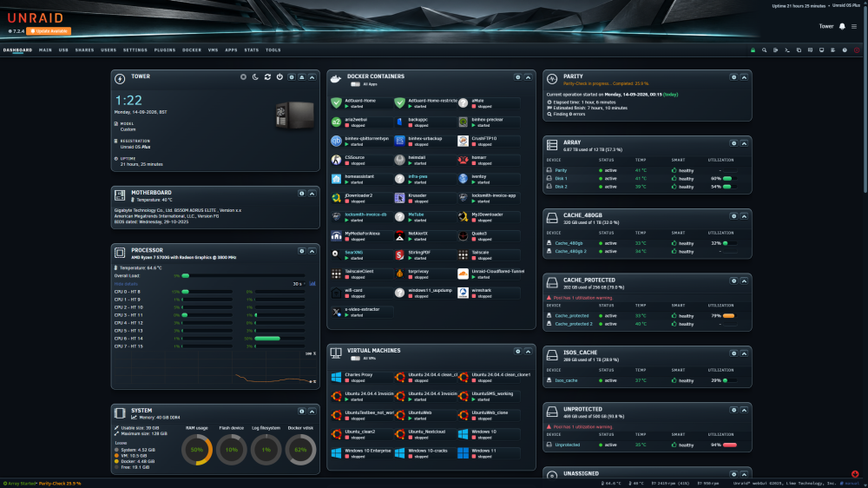Stop the array using Tower's circle icon
868x488 pixels.
(243, 77)
